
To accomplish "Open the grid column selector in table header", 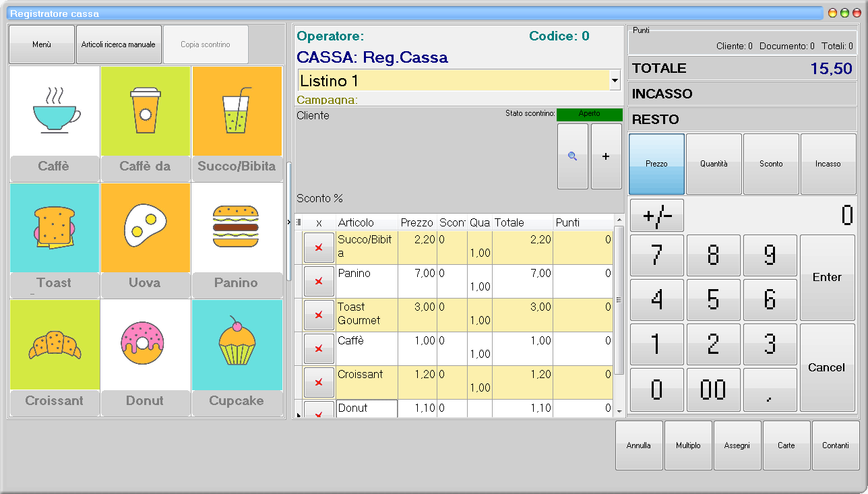I will 299,222.
